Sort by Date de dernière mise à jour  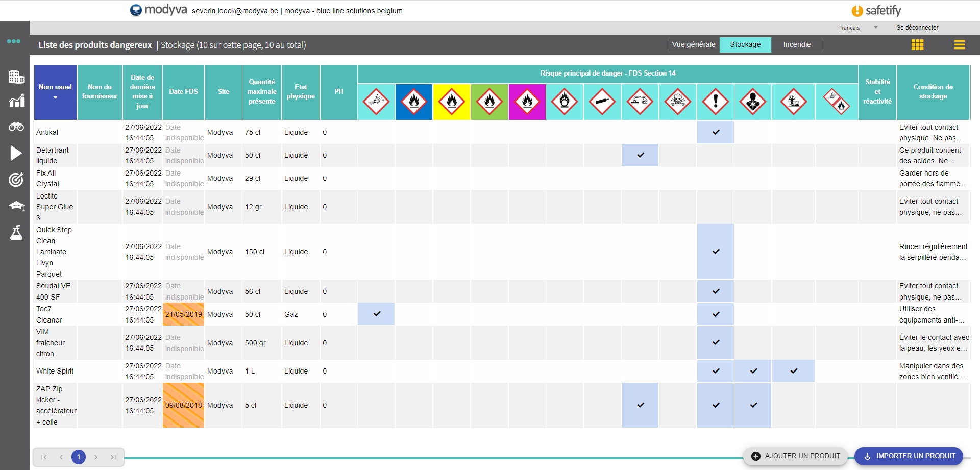pos(142,92)
